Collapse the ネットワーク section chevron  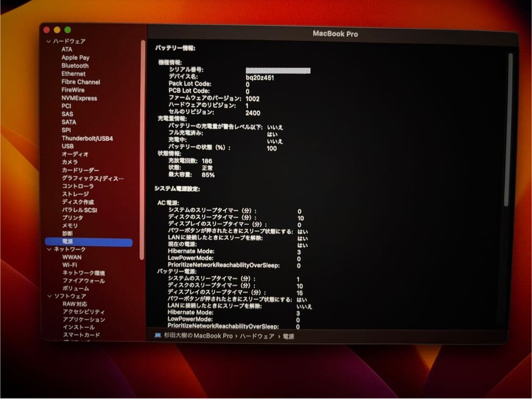(x=49, y=249)
